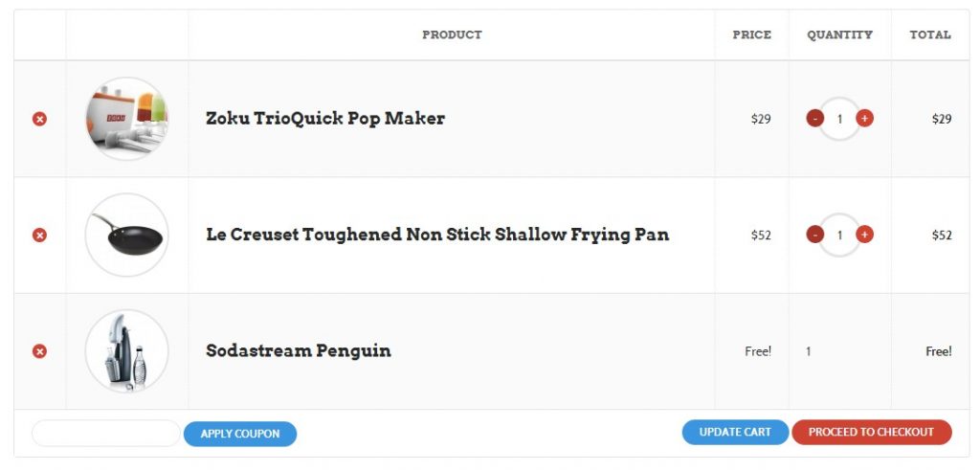Image resolution: width=980 pixels, height=471 pixels.
Task: Click the Product column header
Action: [452, 35]
